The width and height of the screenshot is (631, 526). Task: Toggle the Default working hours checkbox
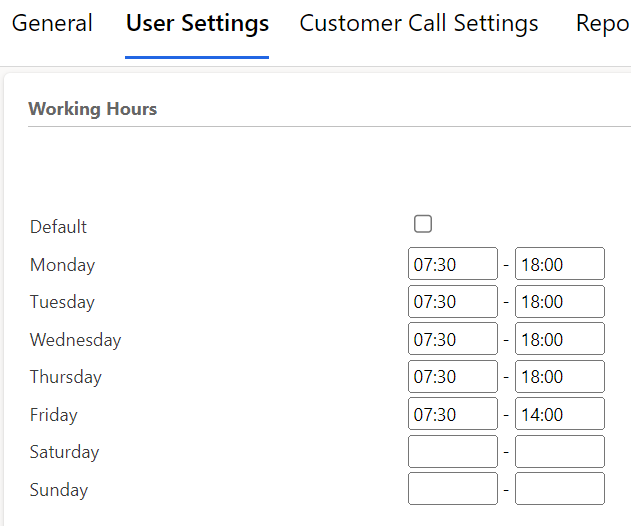pyautogui.click(x=423, y=224)
